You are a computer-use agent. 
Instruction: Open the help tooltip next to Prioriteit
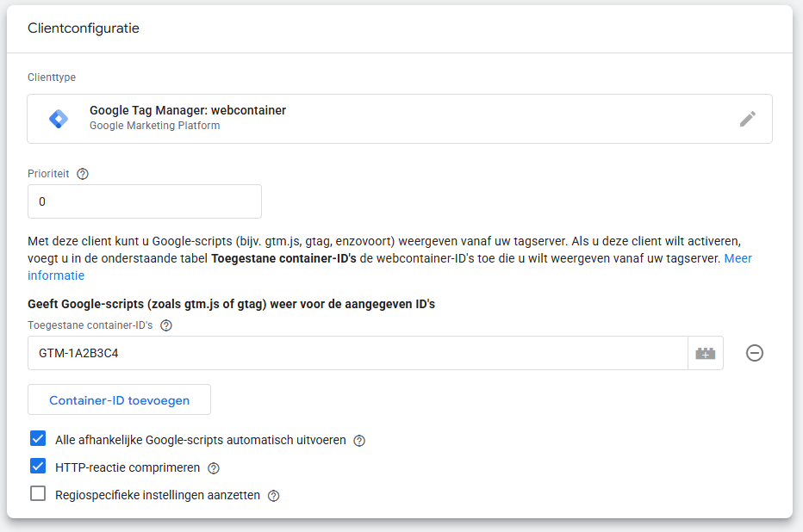tap(83, 173)
